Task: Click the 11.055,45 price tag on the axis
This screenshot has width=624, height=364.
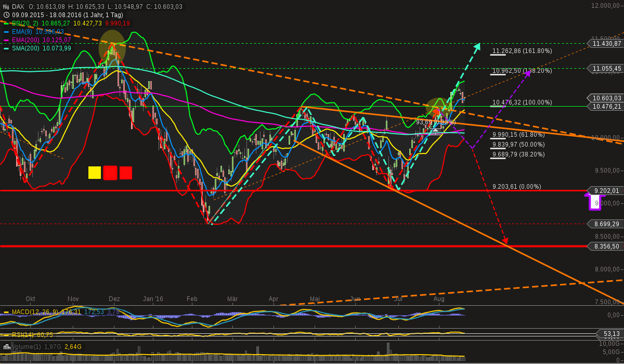Action: pos(605,68)
